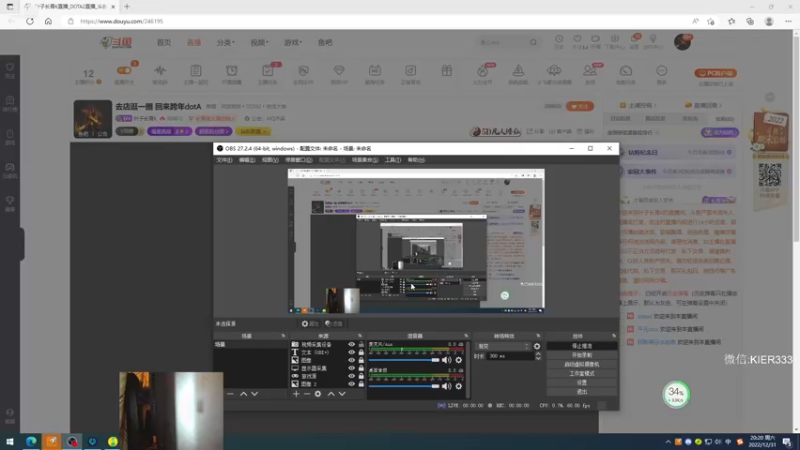Adjust 桌面音频 volume slider
Screen dimensions: 800x450
[404, 386]
